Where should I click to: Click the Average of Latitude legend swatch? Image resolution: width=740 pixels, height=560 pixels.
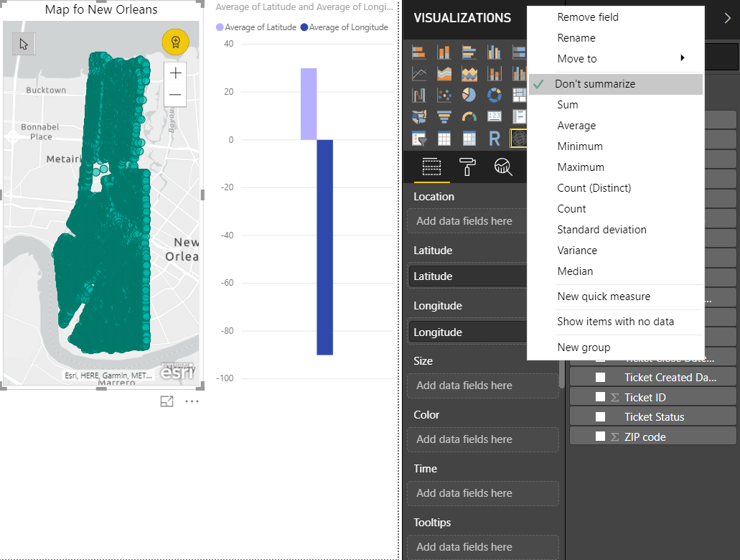[220, 27]
